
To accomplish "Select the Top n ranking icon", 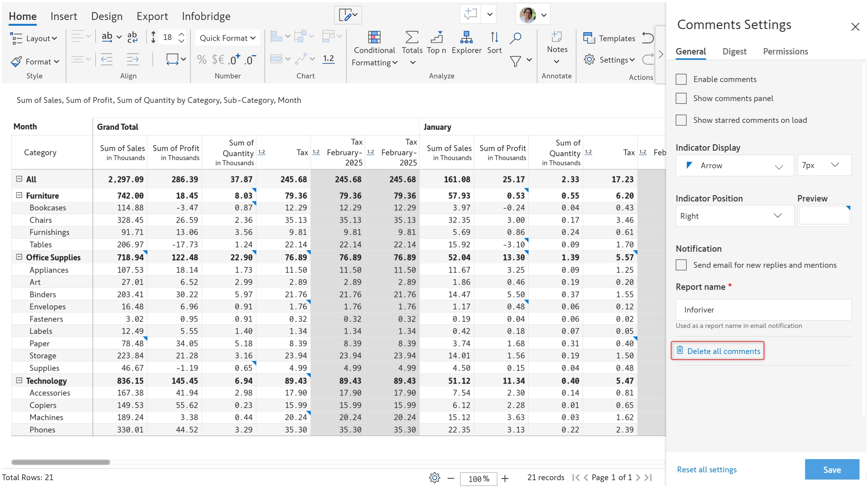I will coord(436,38).
